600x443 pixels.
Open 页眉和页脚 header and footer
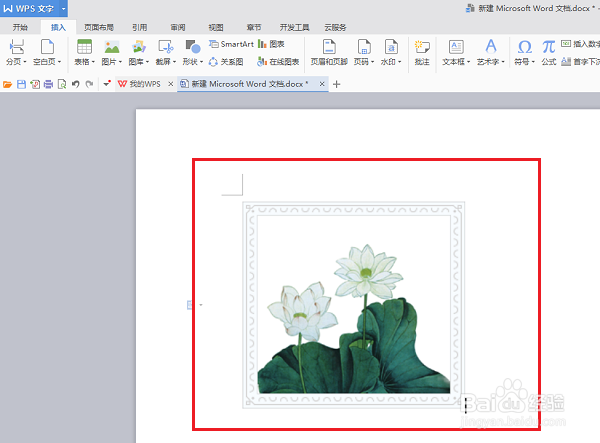329,52
